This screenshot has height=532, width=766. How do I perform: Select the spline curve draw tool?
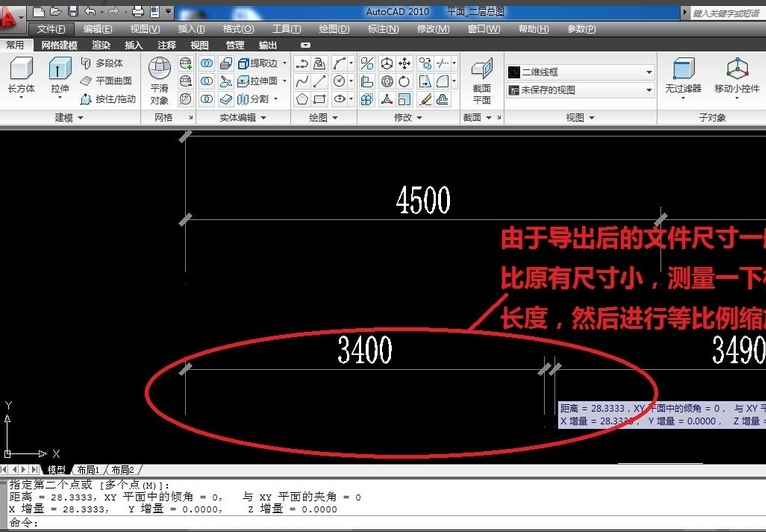(302, 81)
